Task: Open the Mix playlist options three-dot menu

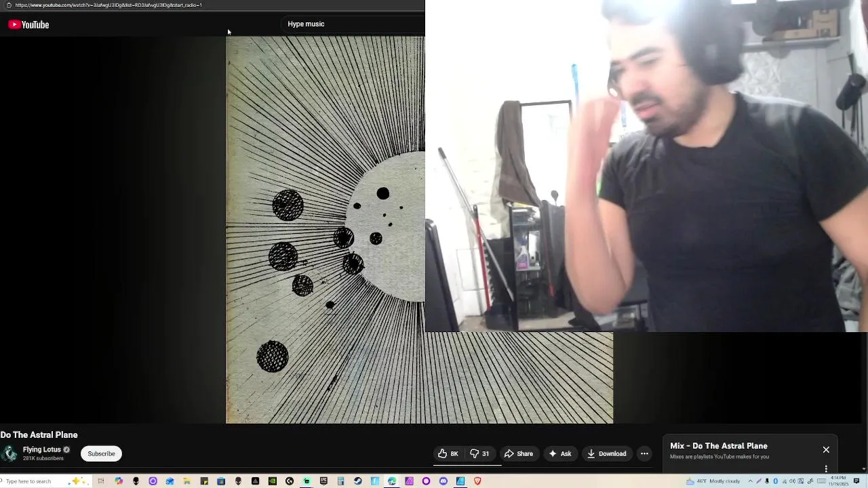Action: [x=826, y=468]
